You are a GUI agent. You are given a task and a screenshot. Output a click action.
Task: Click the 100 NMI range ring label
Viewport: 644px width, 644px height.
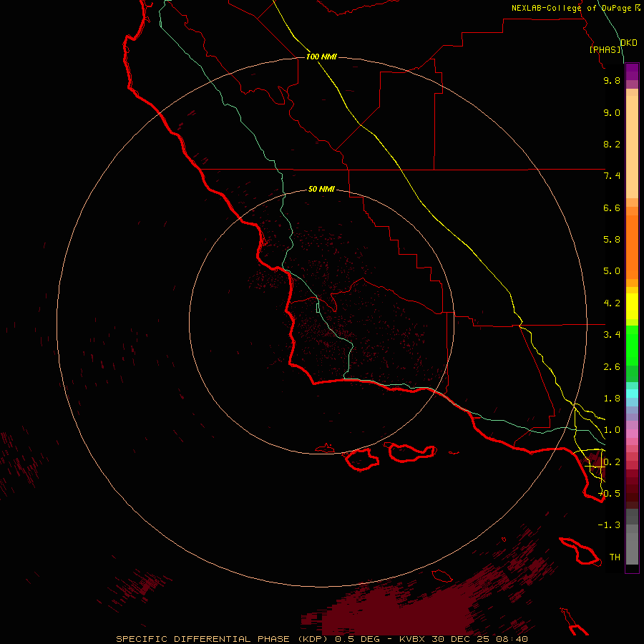point(321,57)
